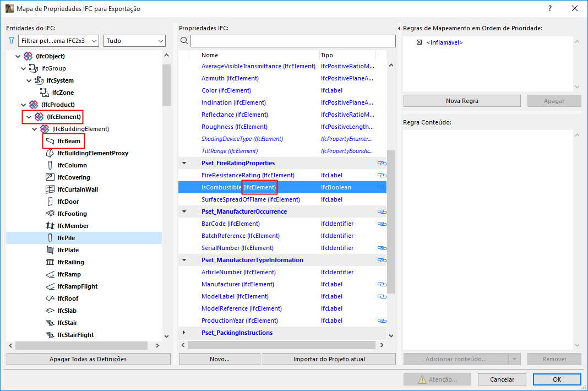
Task: Select the IsCombustible property row
Action: point(282,187)
